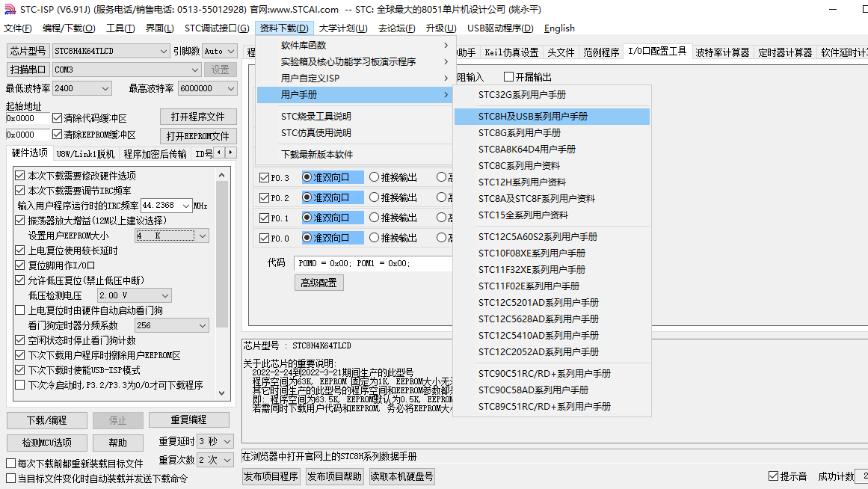Image resolution: width=868 pixels, height=489 pixels.
Task: Open the COM3 serial port dropdown
Action: (127, 70)
